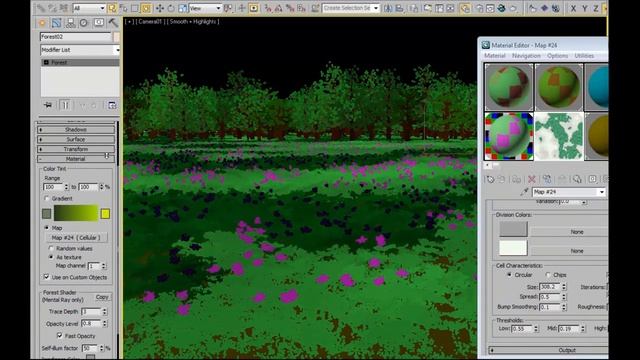The width and height of the screenshot is (640, 360).
Task: Open the Hierarchy command panel tab
Action: coord(70,23)
